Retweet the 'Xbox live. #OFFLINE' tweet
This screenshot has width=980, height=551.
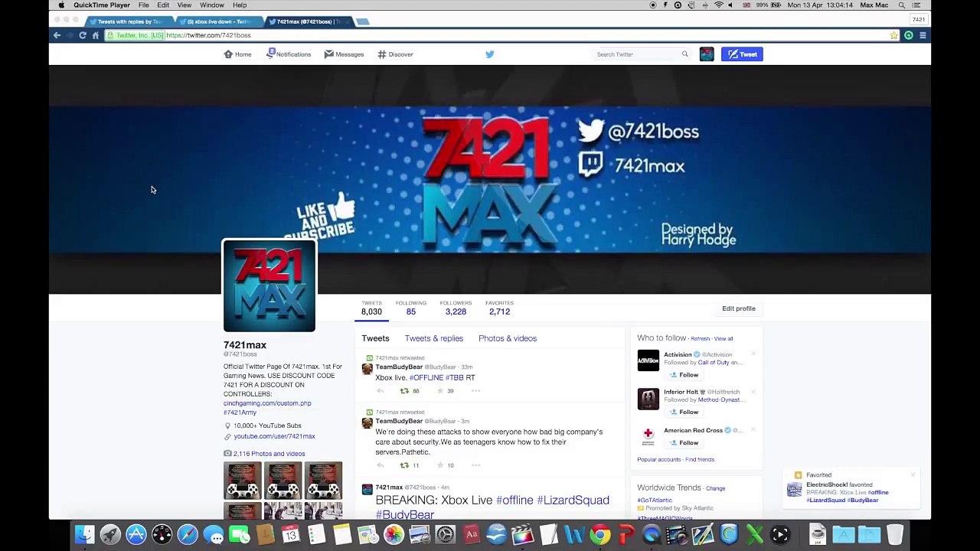pyautogui.click(x=404, y=391)
